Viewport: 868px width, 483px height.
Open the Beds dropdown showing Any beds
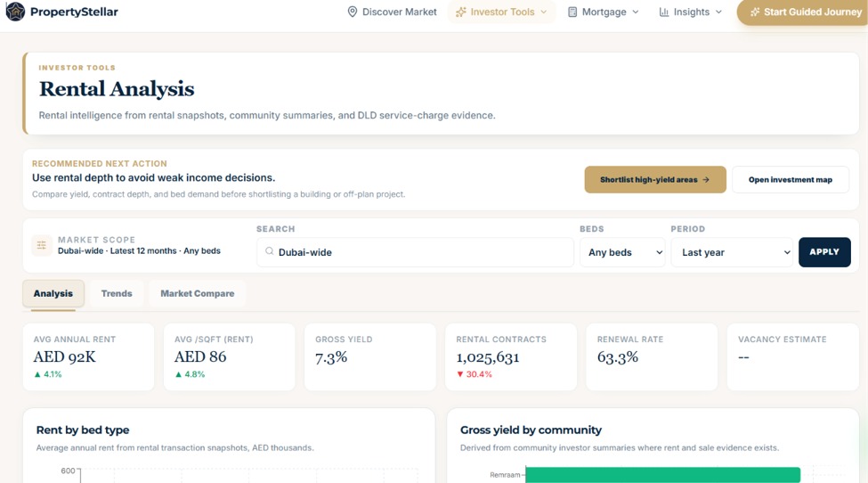[622, 252]
